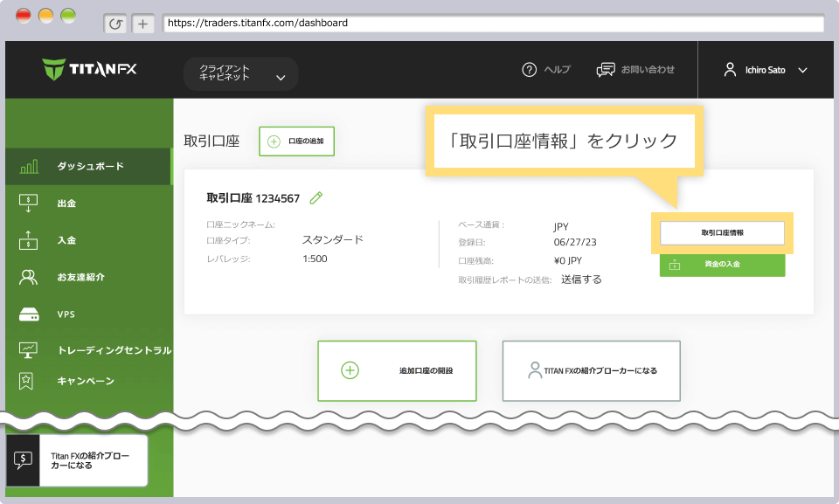The width and height of the screenshot is (839, 504).
Task: Click the dollar speech bubble icon in the sidebar card
Action: [x=23, y=460]
